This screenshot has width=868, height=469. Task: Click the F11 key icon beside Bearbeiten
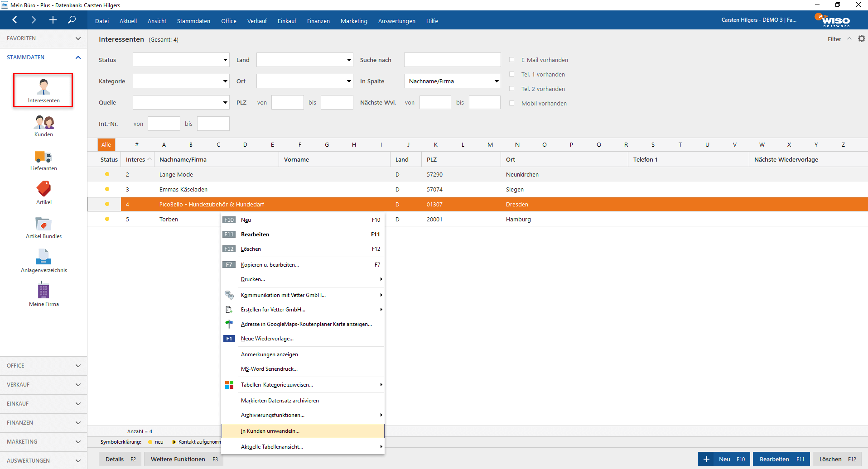click(229, 234)
